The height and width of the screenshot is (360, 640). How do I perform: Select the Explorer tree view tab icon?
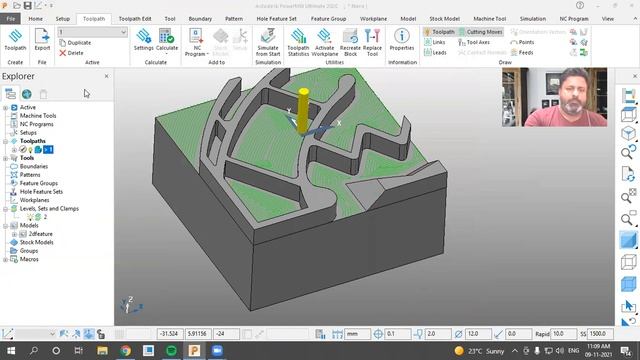tap(10, 94)
